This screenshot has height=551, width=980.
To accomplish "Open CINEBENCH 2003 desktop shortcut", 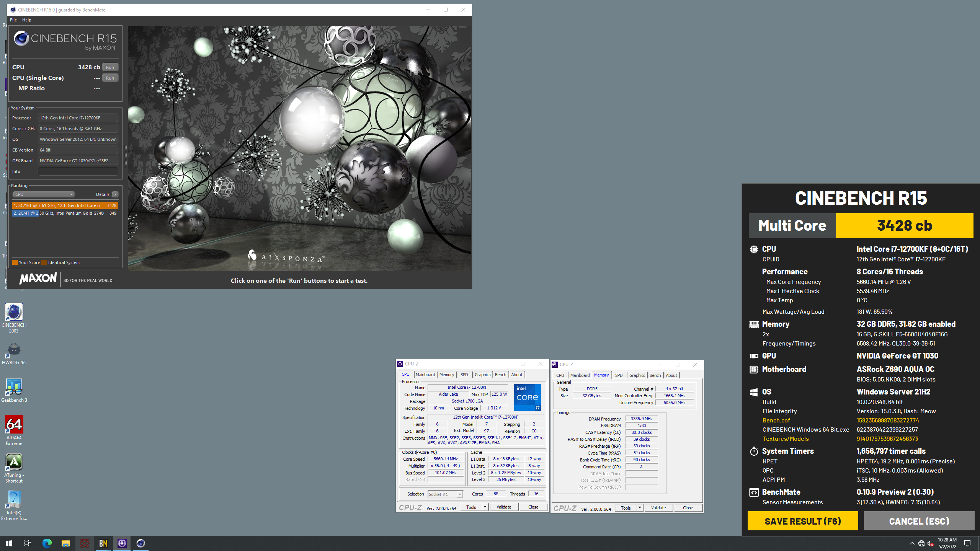I will pos(14,318).
